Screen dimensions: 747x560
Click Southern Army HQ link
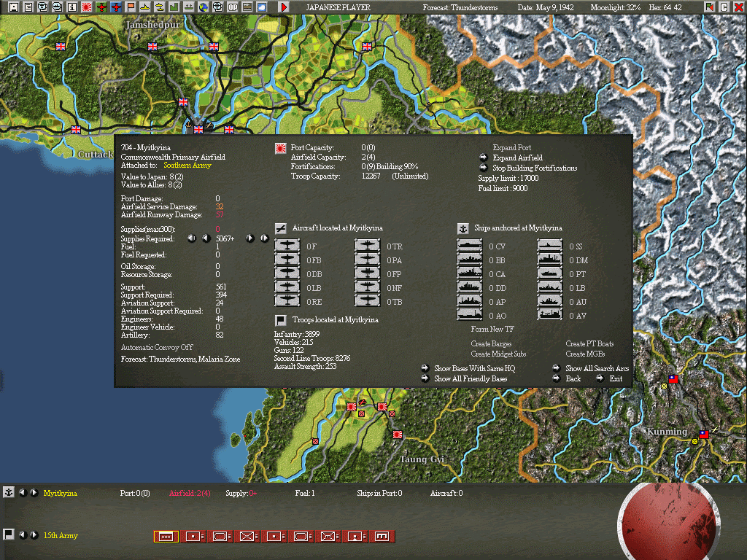(187, 166)
